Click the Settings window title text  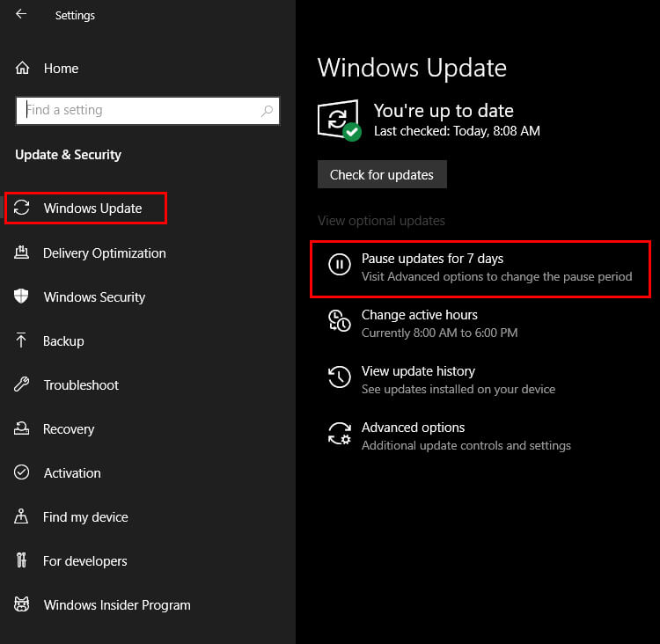(75, 16)
